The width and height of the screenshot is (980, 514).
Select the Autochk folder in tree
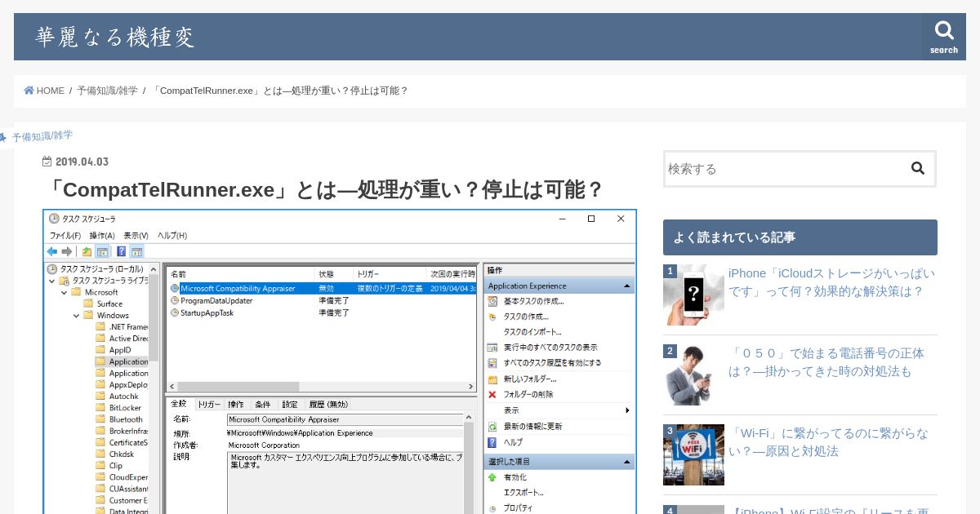click(x=123, y=397)
